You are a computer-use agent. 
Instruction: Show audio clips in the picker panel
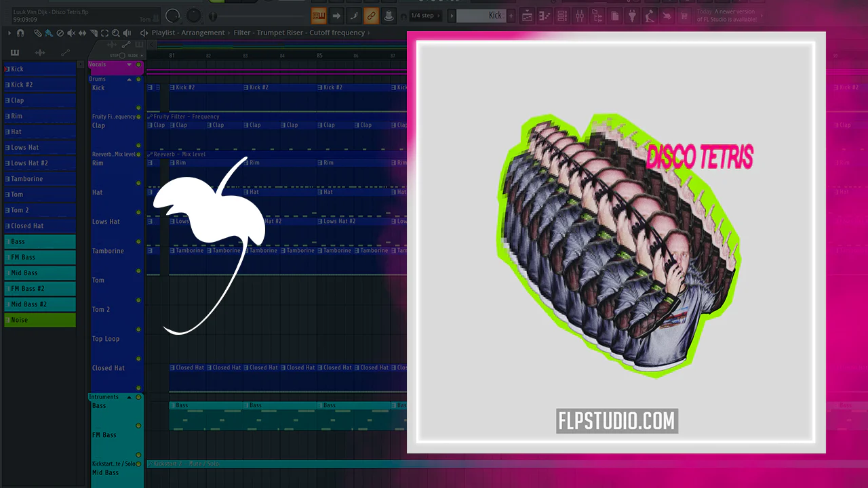click(x=40, y=53)
